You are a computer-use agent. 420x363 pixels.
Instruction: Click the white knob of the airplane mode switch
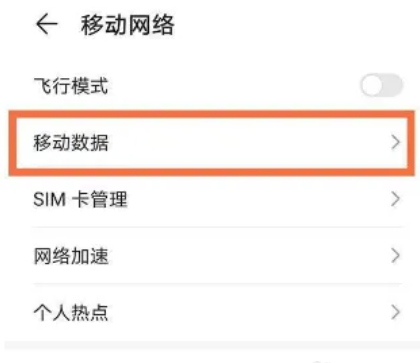click(x=372, y=86)
